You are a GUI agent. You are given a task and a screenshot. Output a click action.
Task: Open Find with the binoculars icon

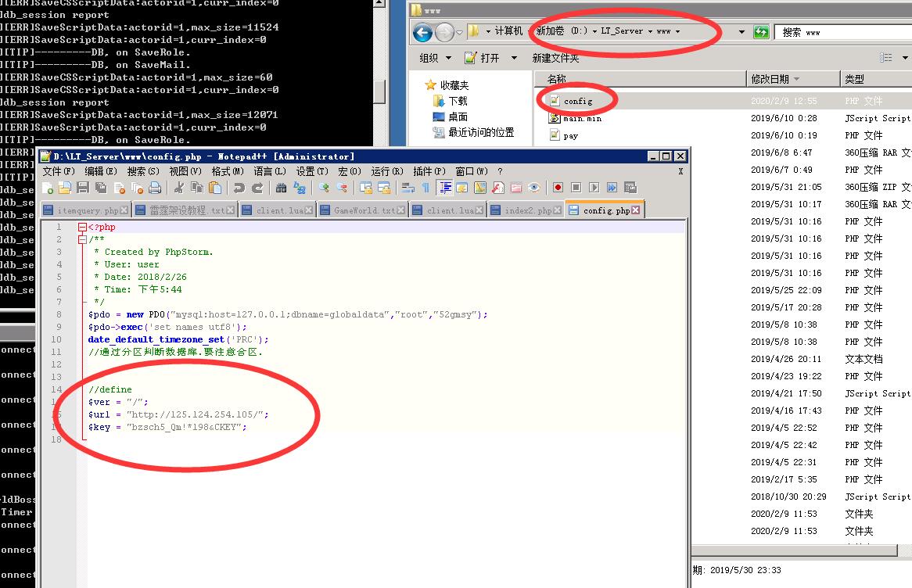[281, 188]
